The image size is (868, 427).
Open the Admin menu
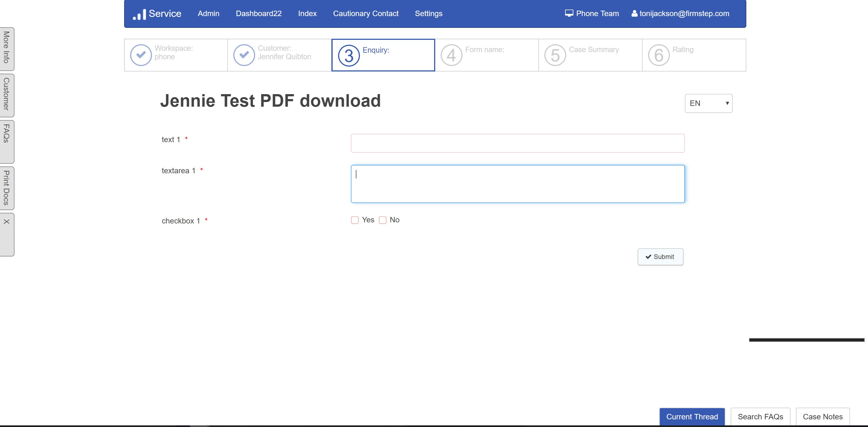point(208,13)
